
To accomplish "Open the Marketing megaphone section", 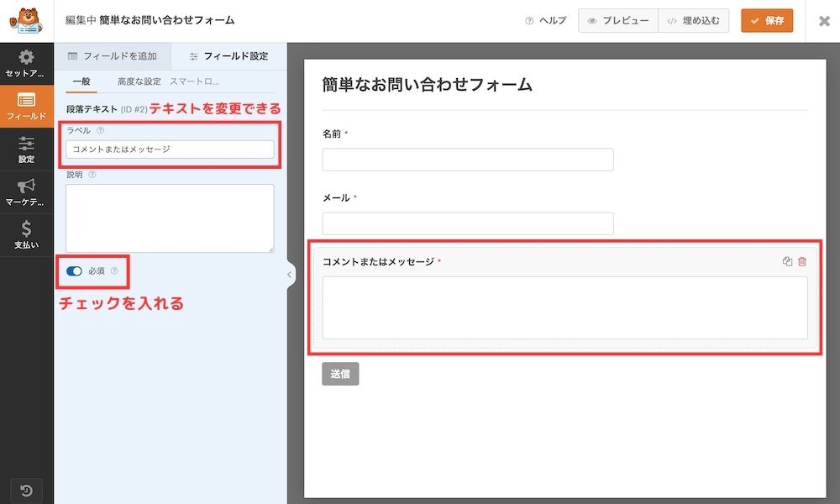I will (x=26, y=192).
